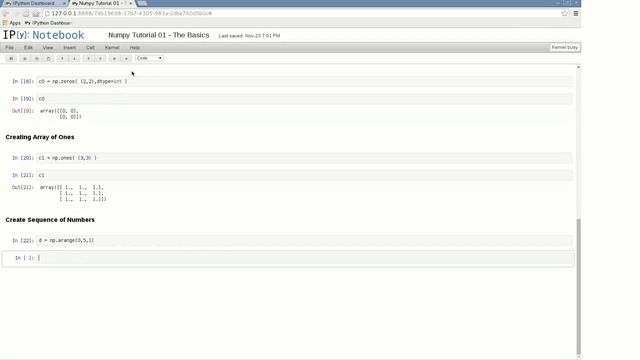The height and width of the screenshot is (360, 640).
Task: Click the Out[19] array of zeros output
Action: (x=60, y=114)
